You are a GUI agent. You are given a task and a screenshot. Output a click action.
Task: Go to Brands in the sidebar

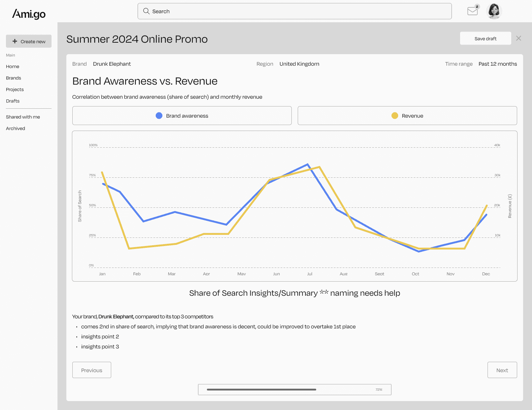click(x=13, y=78)
